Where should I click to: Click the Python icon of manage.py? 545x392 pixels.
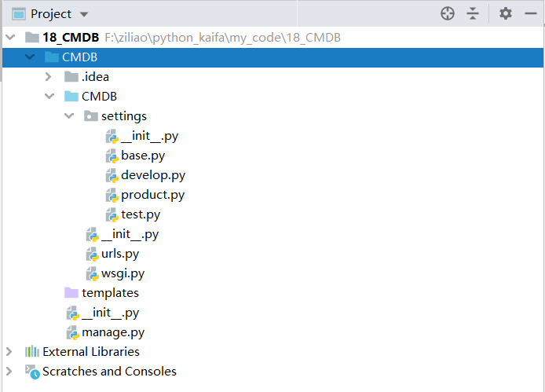pyautogui.click(x=73, y=332)
